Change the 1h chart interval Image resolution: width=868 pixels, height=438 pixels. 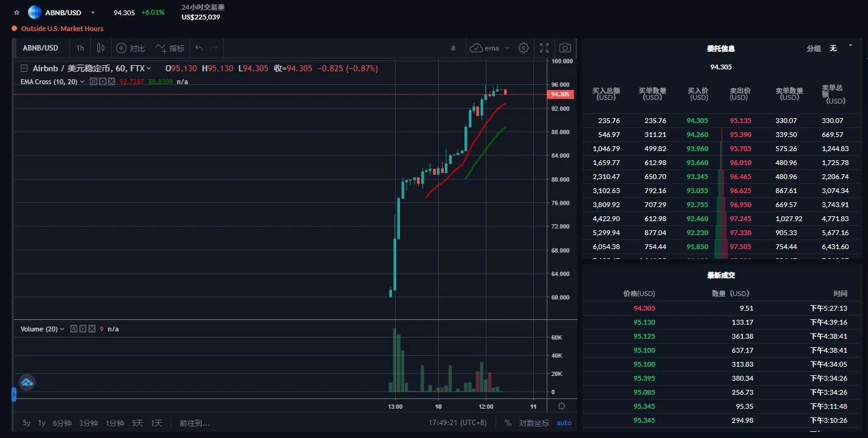[x=80, y=48]
